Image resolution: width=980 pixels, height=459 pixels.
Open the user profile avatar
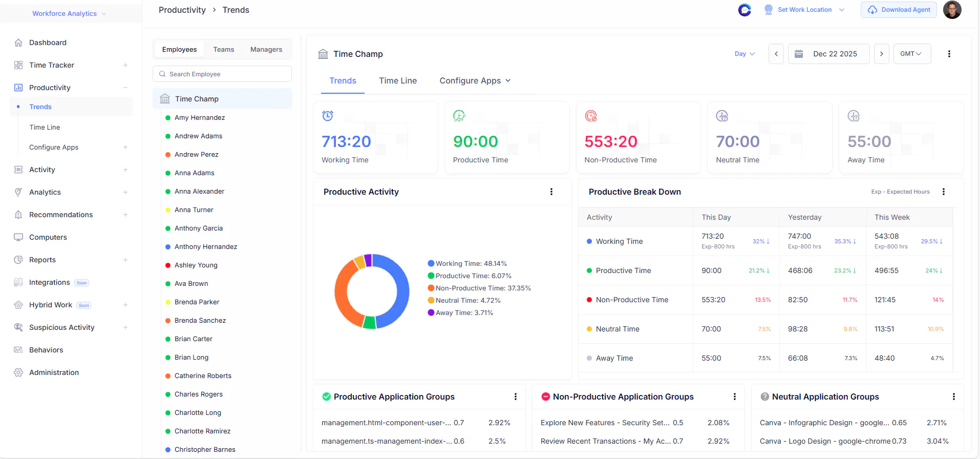coord(952,10)
